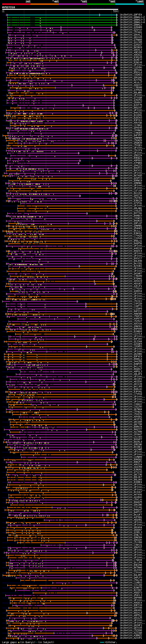Select label UniRef100_Q8X005
146x644 pixels.
tap(131, 37)
